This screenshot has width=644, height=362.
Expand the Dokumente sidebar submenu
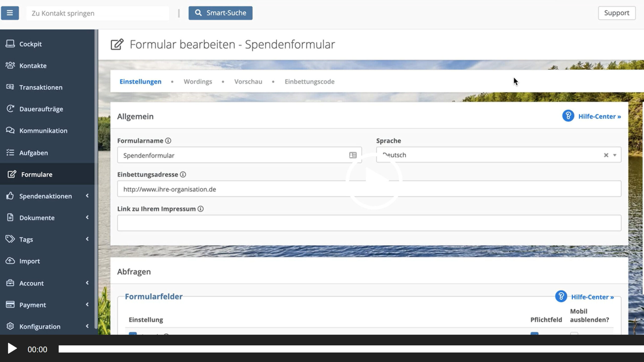click(87, 217)
